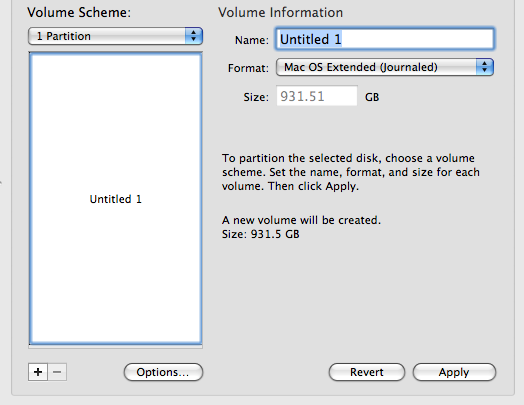Click the Format: label
The width and height of the screenshot is (524, 405).
248,68
